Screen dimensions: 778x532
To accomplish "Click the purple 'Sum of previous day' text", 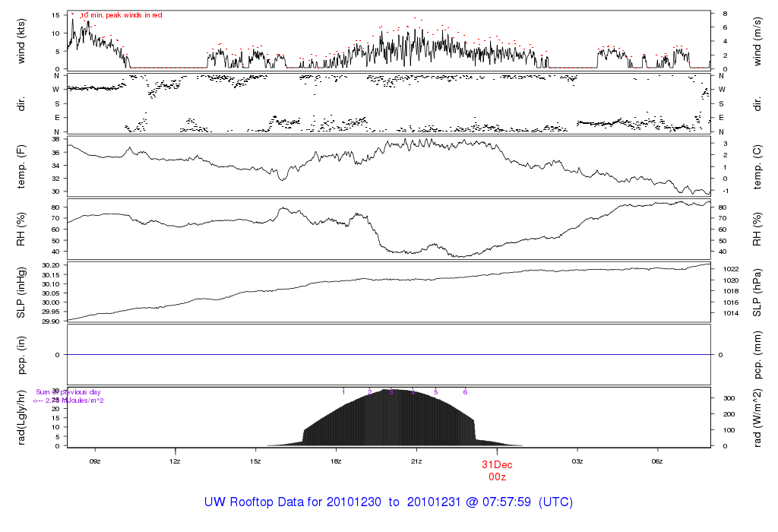I will pos(68,392).
